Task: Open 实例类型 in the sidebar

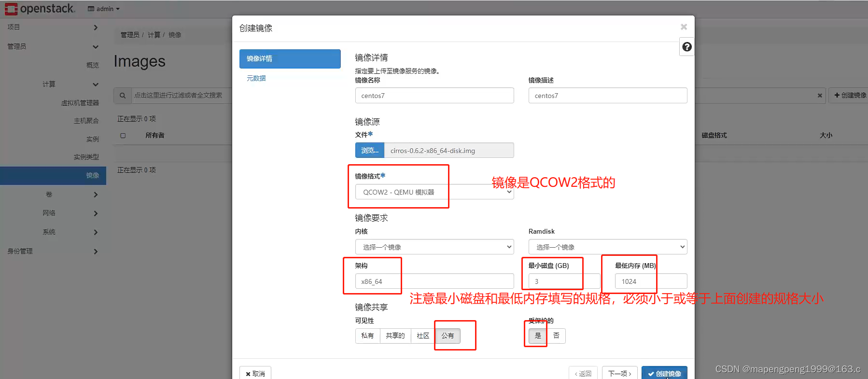Action: pos(86,157)
